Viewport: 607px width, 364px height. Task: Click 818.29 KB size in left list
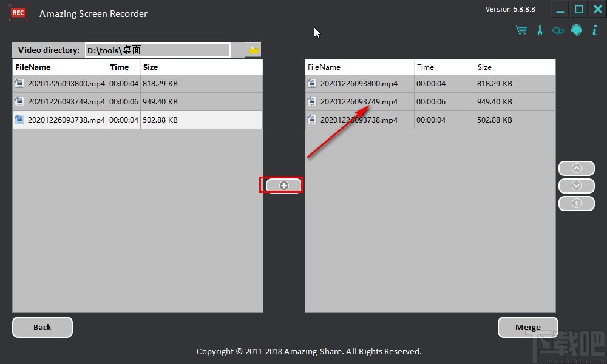(x=160, y=84)
